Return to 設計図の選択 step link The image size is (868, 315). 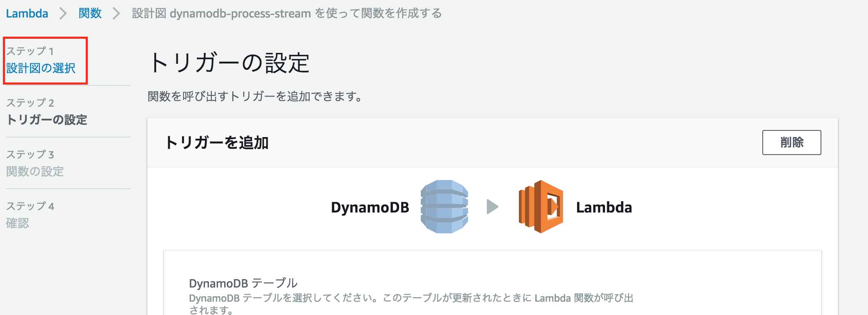[41, 68]
